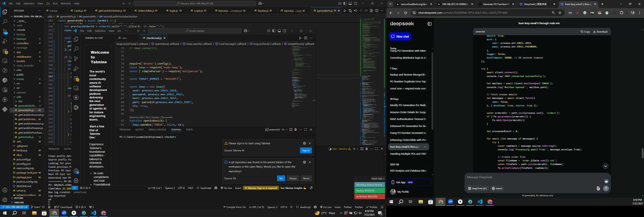Open Accounts icon in email-checker activity bar
644x217 pixels.
pos(76,171)
